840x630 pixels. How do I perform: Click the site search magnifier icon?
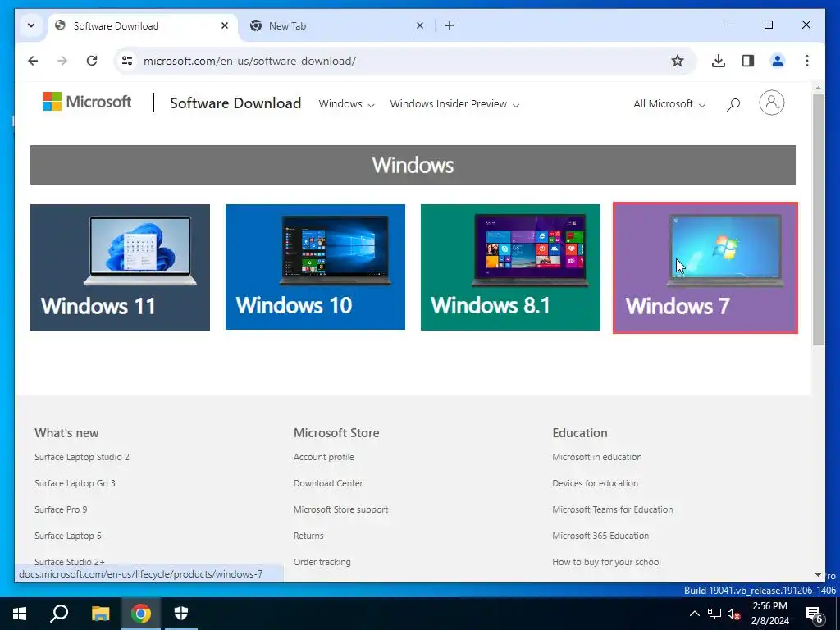733,104
